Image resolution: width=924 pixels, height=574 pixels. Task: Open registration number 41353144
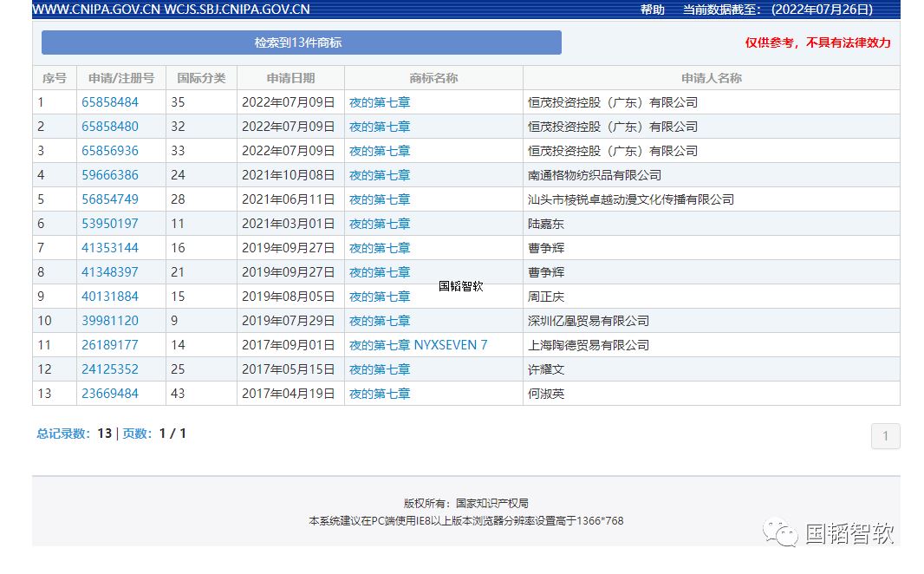(109, 247)
